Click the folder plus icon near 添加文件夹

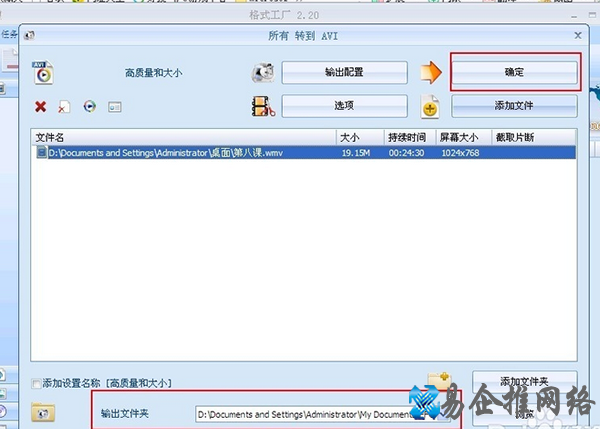[439, 380]
